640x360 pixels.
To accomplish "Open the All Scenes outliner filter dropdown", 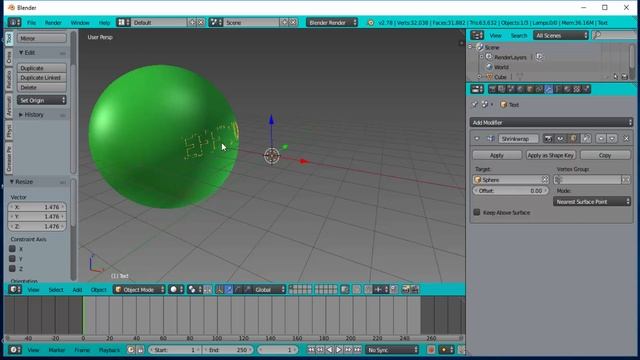I will pos(561,36).
